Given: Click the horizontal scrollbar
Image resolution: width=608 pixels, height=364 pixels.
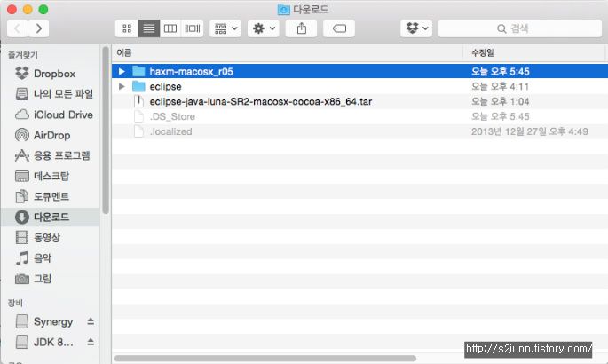Looking at the screenshot, I should (x=265, y=358).
